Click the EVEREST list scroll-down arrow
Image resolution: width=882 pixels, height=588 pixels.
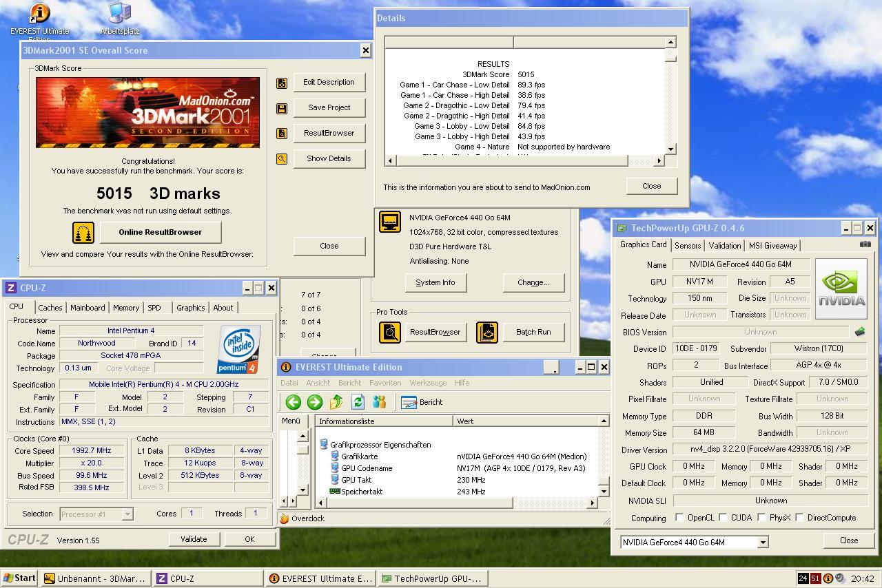pos(604,491)
